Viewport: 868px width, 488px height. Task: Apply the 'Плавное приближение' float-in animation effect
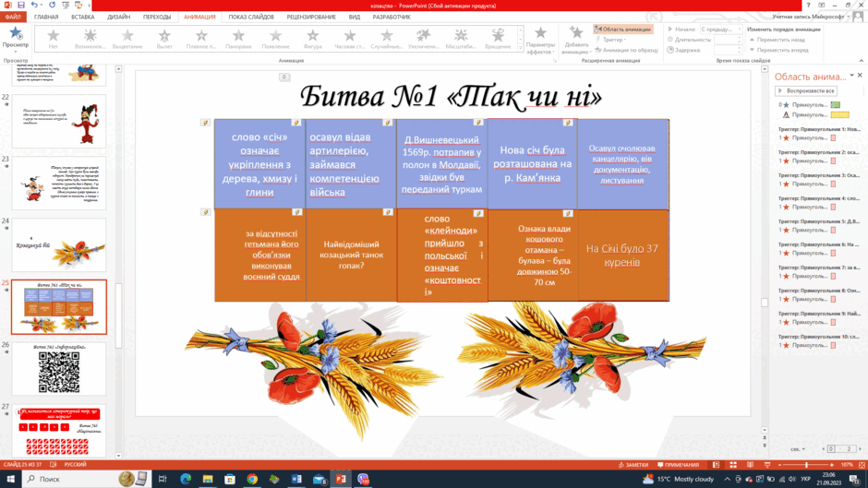[201, 40]
